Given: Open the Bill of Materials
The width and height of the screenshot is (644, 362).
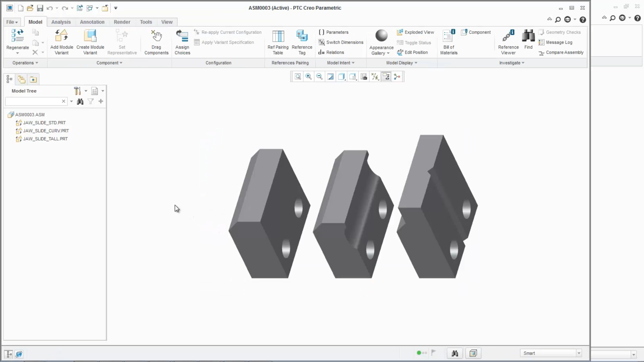Looking at the screenshot, I should (449, 42).
